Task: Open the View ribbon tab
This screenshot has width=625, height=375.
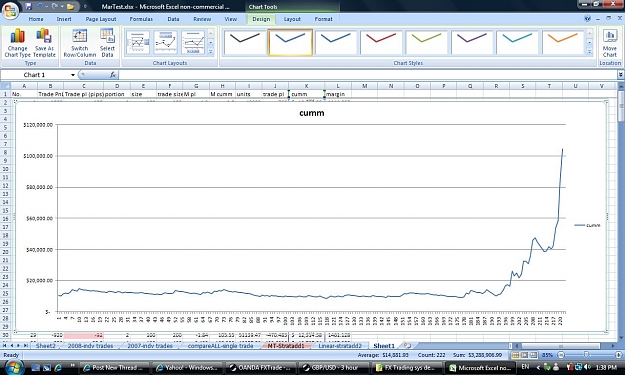Action: click(x=230, y=19)
